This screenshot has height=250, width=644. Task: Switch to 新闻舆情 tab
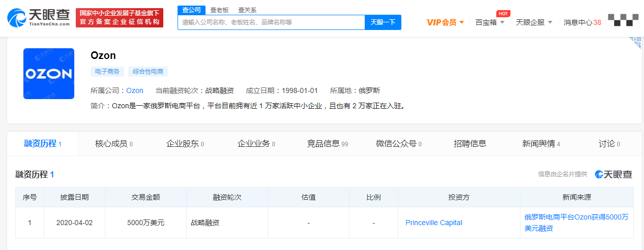coord(541,144)
